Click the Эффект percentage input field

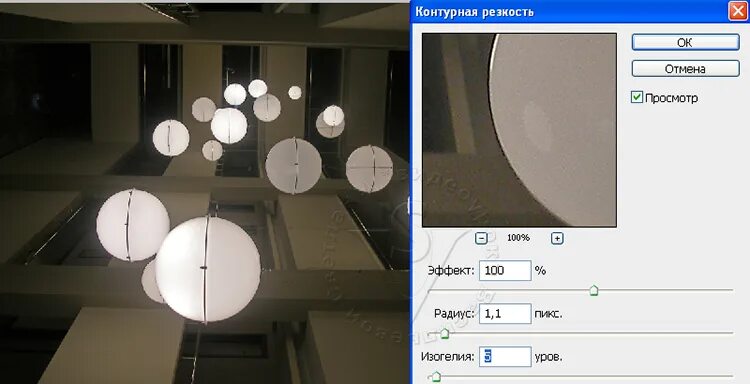pyautogui.click(x=505, y=270)
